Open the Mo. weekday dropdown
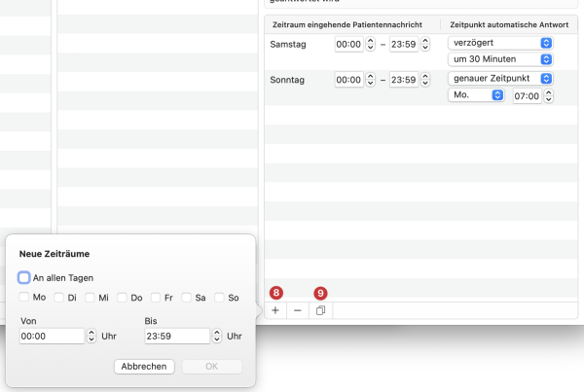Viewport: 584px width, 392px height. pyautogui.click(x=476, y=95)
